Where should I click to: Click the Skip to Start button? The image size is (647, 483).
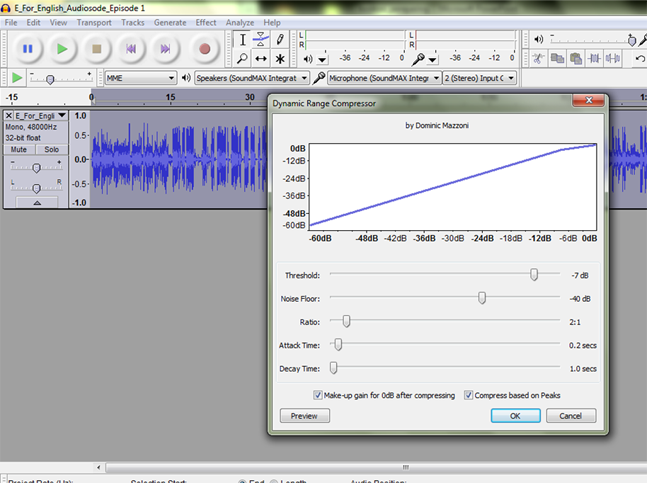pos(130,48)
